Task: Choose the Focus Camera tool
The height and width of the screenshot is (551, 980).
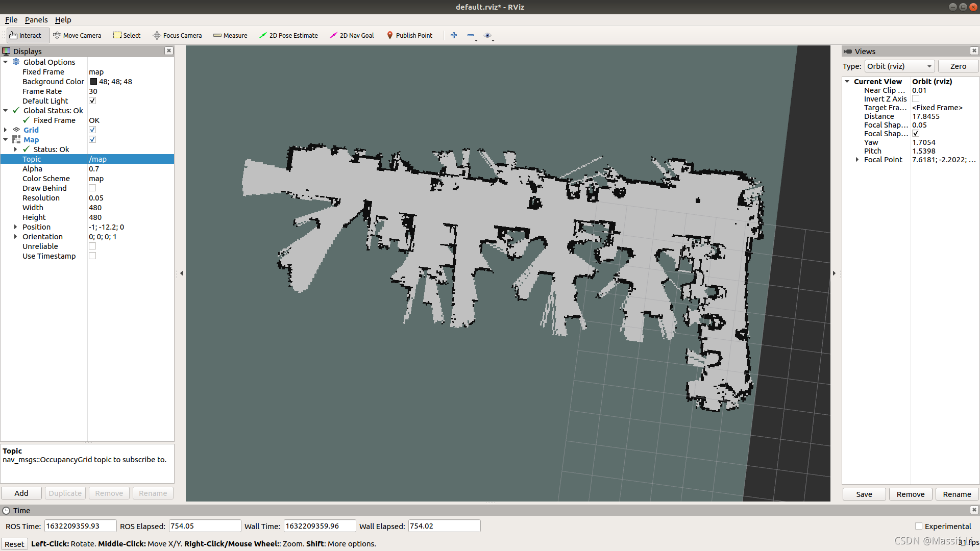Action: pyautogui.click(x=177, y=35)
